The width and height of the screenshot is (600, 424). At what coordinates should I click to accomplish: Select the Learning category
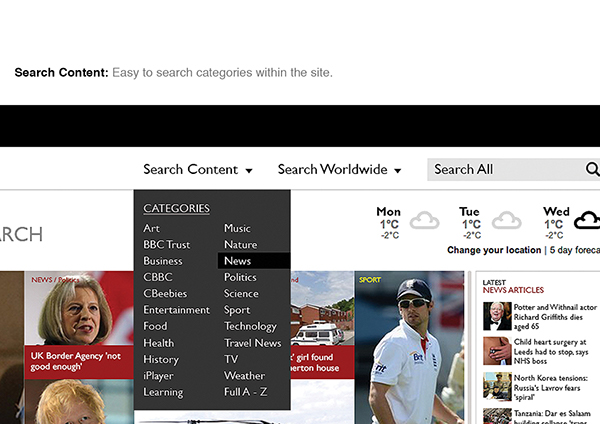[163, 392]
